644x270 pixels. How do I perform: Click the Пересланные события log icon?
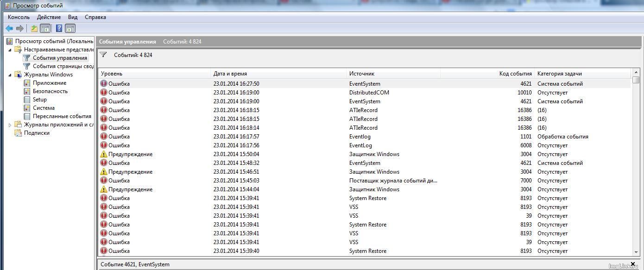pos(27,116)
